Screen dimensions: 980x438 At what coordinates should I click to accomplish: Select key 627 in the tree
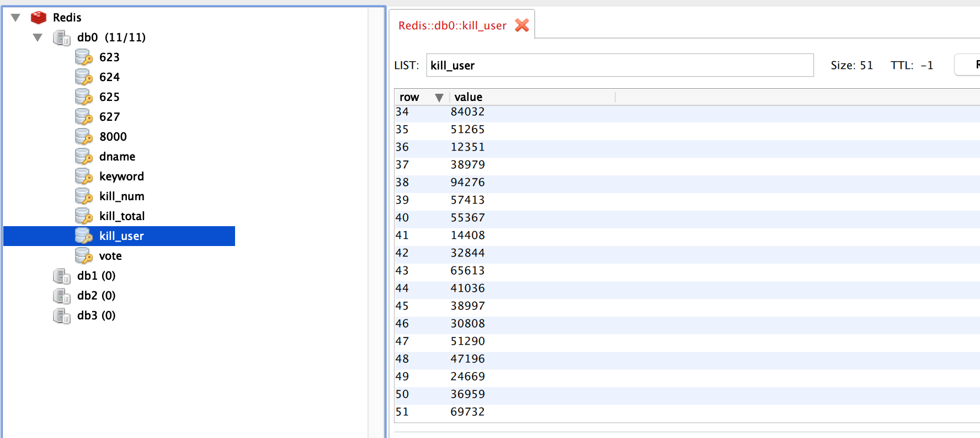[109, 117]
